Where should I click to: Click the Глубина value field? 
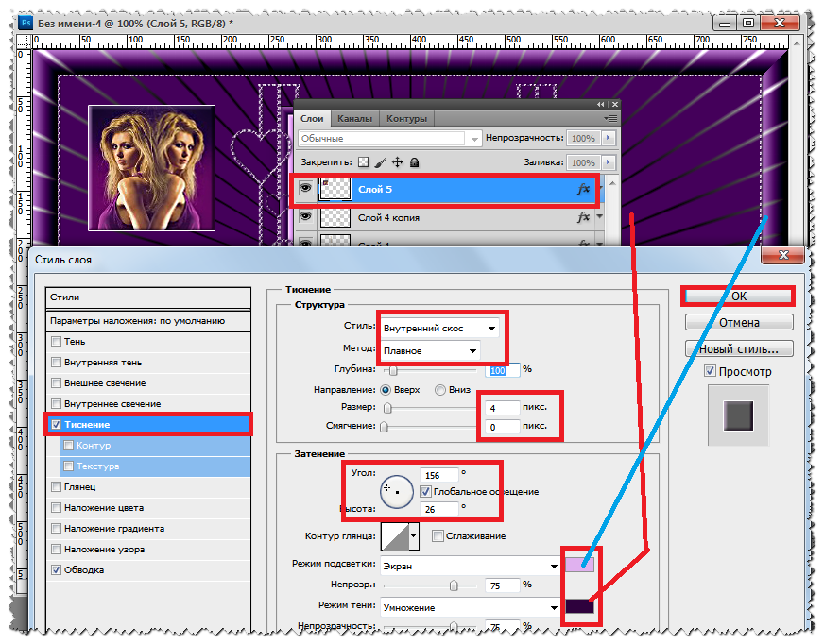(504, 370)
